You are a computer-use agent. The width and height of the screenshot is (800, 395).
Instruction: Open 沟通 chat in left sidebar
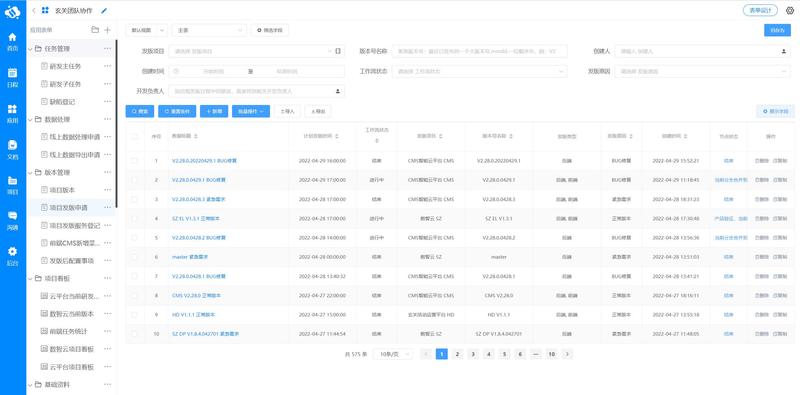coord(12,221)
